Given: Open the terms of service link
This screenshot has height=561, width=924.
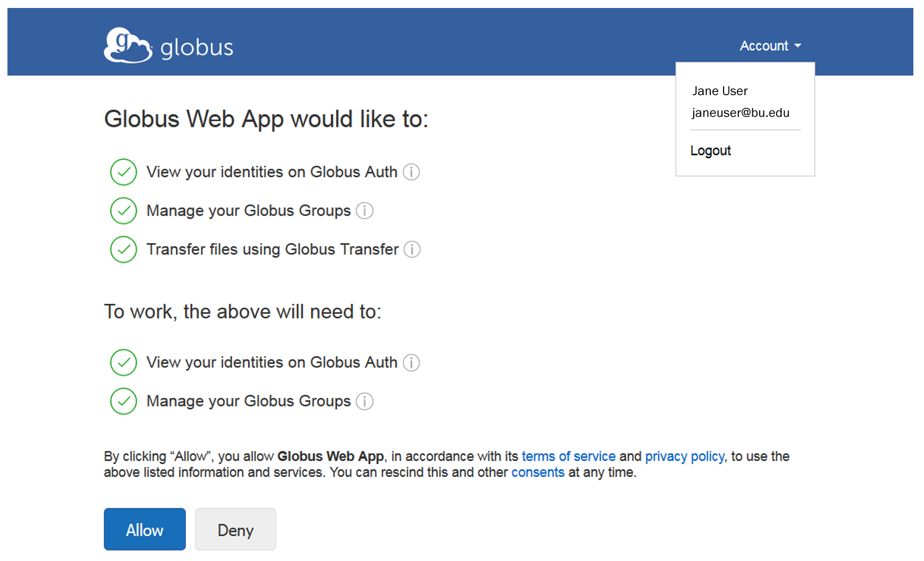Looking at the screenshot, I should tap(568, 456).
